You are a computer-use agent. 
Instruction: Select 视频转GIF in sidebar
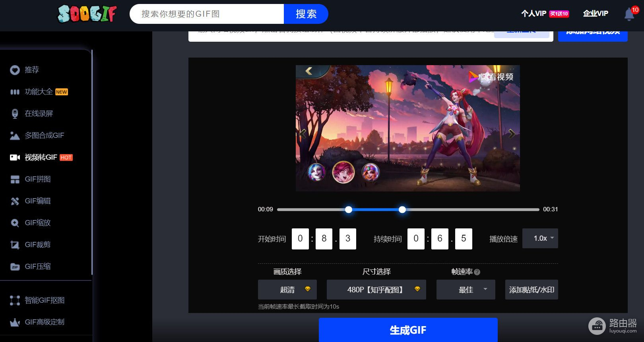[41, 157]
